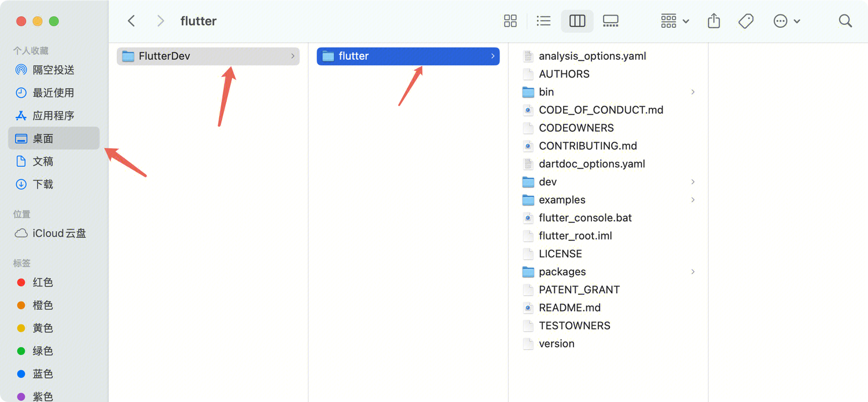Go back using the left chevron

131,21
